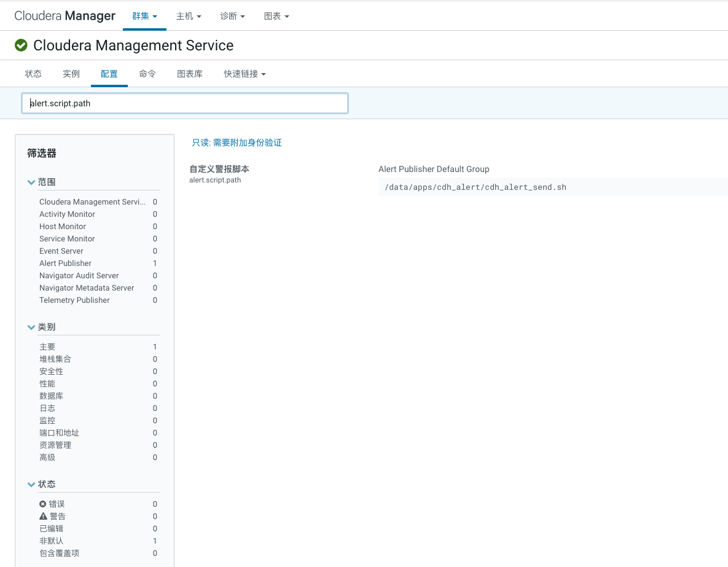Click the Cloudera Manager logo
This screenshot has height=567, width=728.
65,16
